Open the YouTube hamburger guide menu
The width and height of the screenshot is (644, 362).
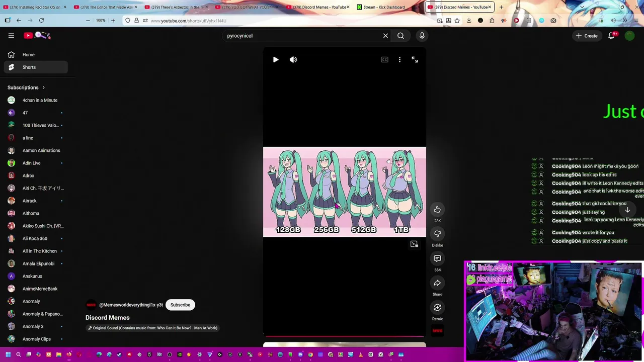[x=11, y=36]
